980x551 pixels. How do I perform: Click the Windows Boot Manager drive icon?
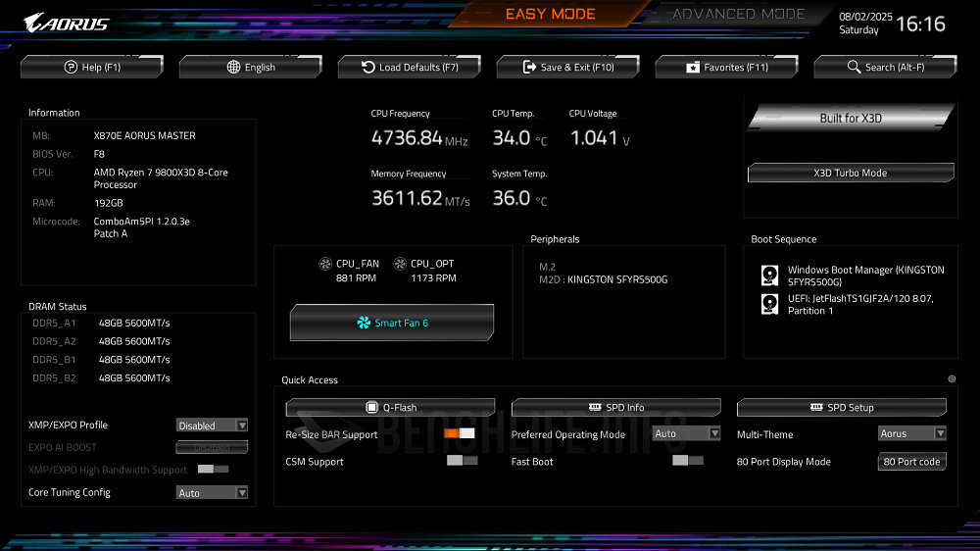769,275
